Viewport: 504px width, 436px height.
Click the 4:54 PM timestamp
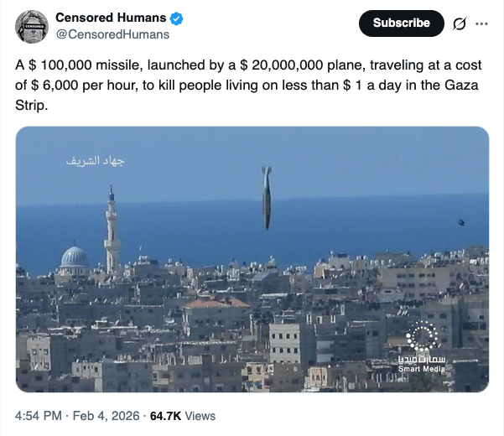click(x=39, y=416)
